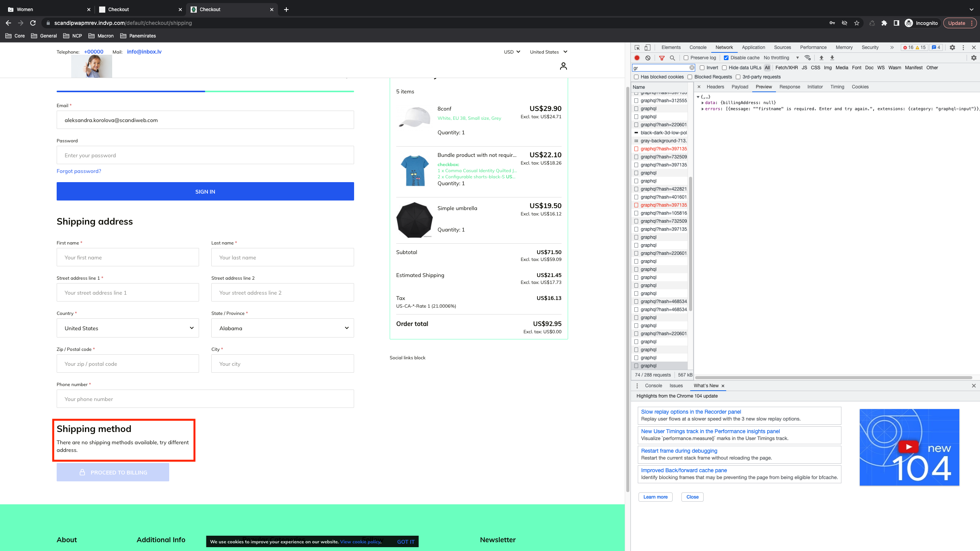Open the Headers tab of the request
The width and height of the screenshot is (980, 551).
(715, 87)
